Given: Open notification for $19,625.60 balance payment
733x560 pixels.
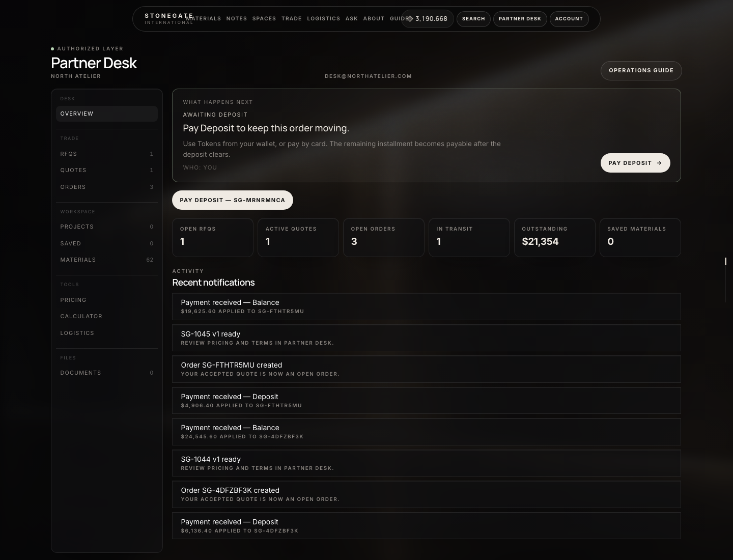Looking at the screenshot, I should point(427,306).
